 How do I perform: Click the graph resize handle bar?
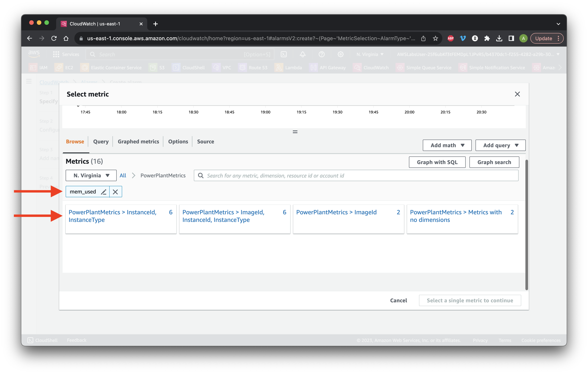295,132
